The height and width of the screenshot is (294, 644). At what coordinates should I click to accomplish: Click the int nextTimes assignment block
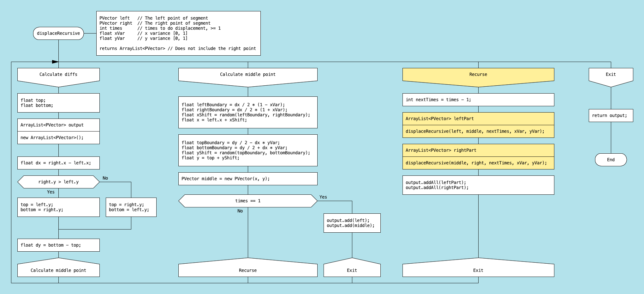point(478,100)
